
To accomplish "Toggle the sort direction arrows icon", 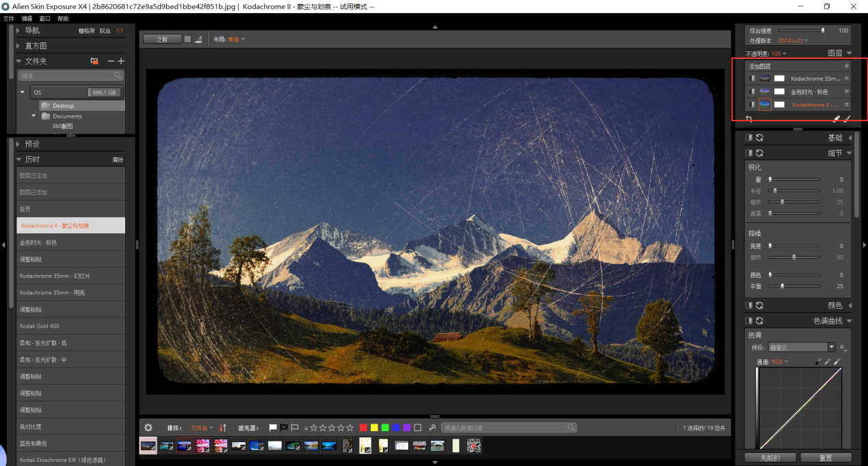I will tap(223, 428).
